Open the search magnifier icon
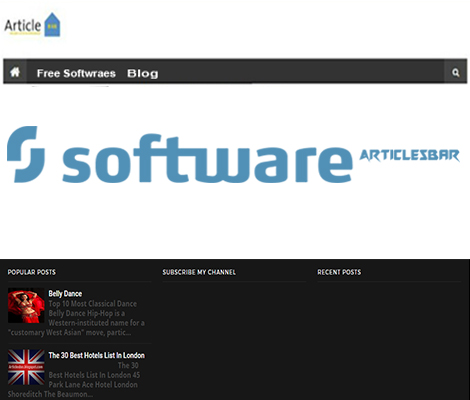This screenshot has height=400, width=470. point(455,72)
